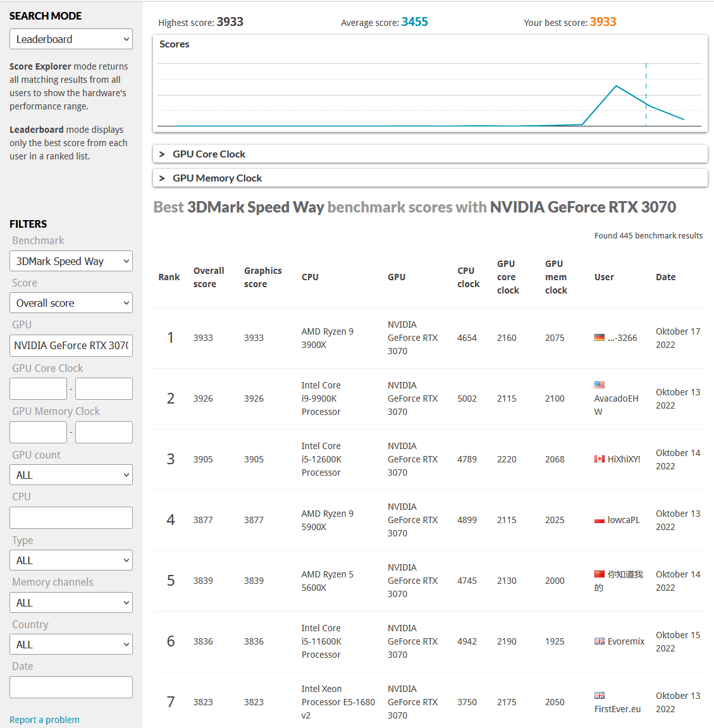Click overall score 3926 in rank 2 row

pos(203,398)
